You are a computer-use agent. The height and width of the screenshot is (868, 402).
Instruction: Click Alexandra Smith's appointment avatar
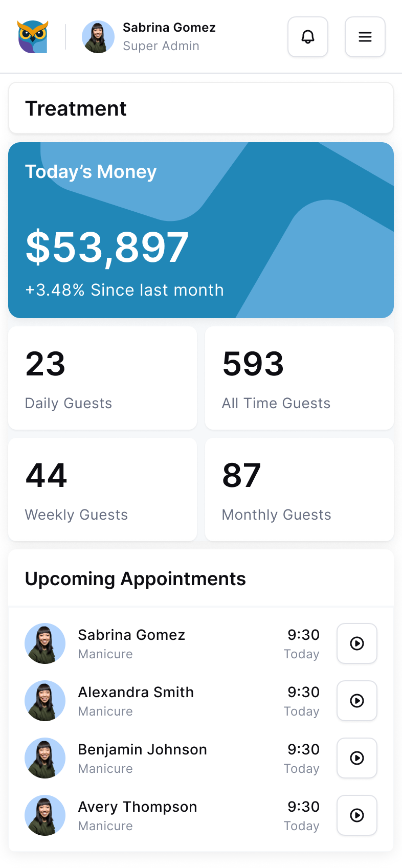pos(45,701)
